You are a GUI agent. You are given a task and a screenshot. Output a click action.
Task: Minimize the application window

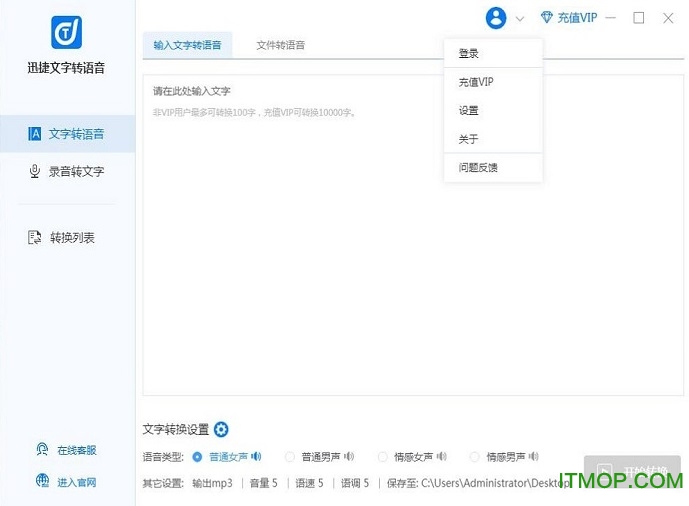(x=610, y=18)
